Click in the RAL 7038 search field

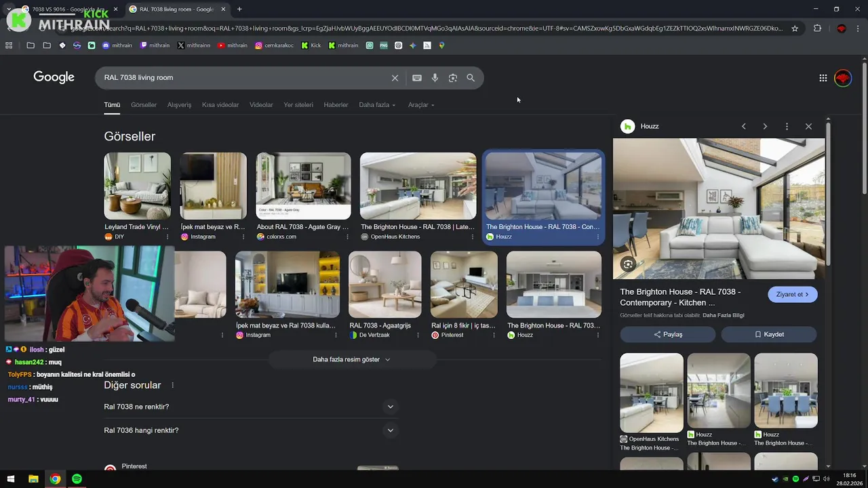[244, 78]
